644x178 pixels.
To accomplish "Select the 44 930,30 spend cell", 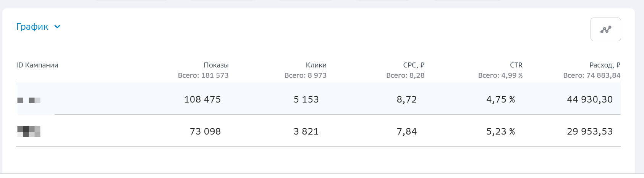I will 590,99.
